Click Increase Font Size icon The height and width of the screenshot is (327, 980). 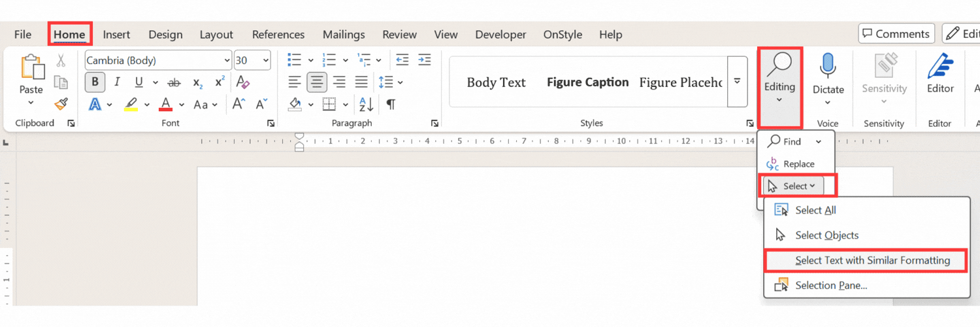(238, 104)
